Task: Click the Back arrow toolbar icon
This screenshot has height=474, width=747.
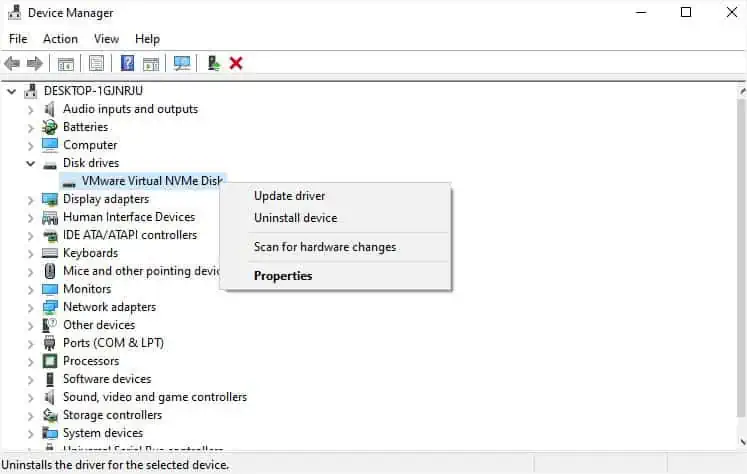Action: (x=12, y=63)
